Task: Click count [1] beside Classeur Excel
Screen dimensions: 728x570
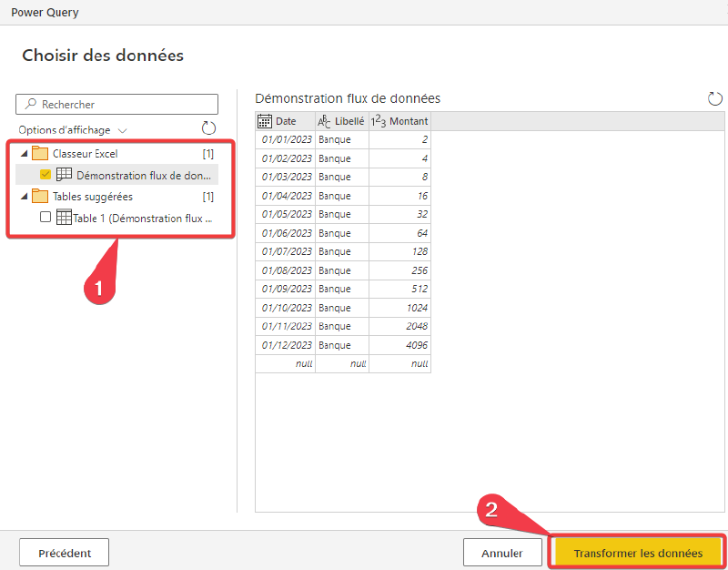Action: click(x=208, y=154)
